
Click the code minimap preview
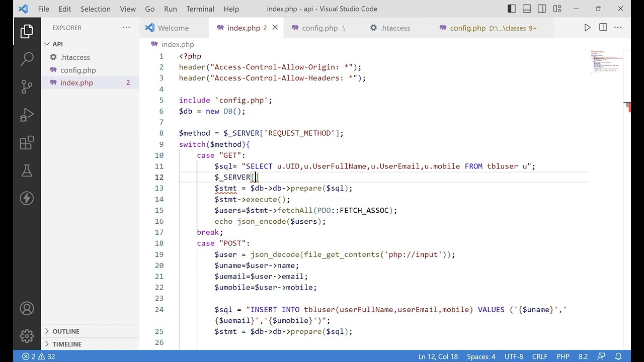[x=606, y=62]
